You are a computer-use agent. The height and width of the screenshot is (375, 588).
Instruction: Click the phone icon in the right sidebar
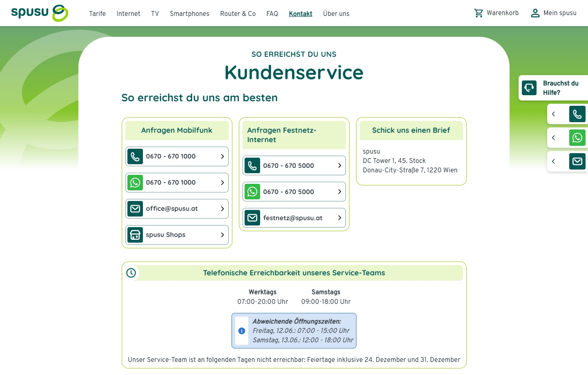click(577, 114)
